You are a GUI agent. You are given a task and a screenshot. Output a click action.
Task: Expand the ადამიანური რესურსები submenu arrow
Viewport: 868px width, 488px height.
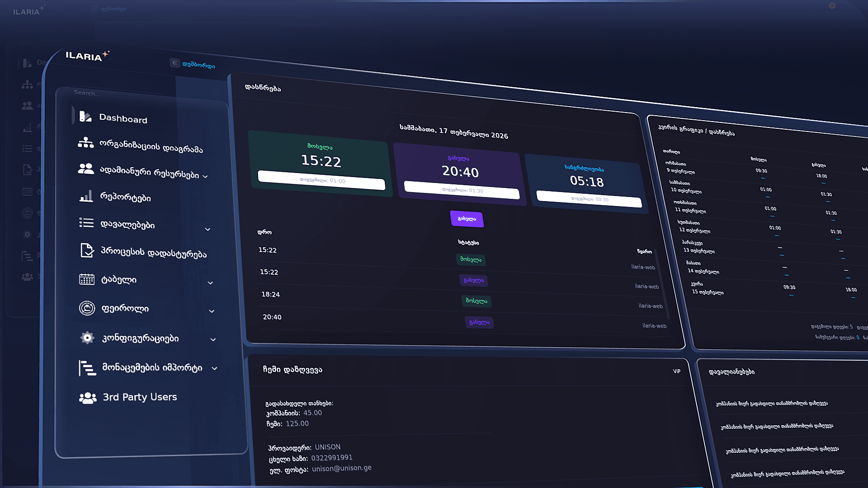(x=205, y=176)
